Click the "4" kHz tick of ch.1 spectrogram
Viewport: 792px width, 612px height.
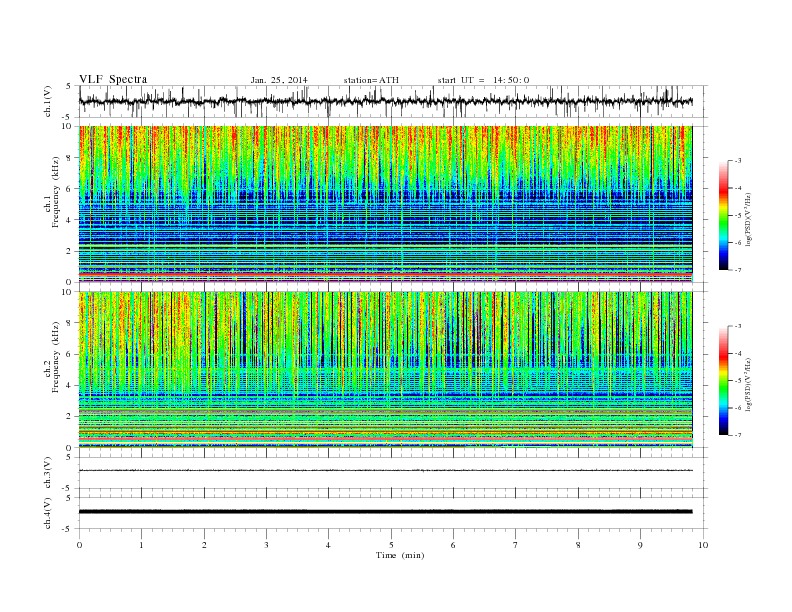tap(69, 220)
